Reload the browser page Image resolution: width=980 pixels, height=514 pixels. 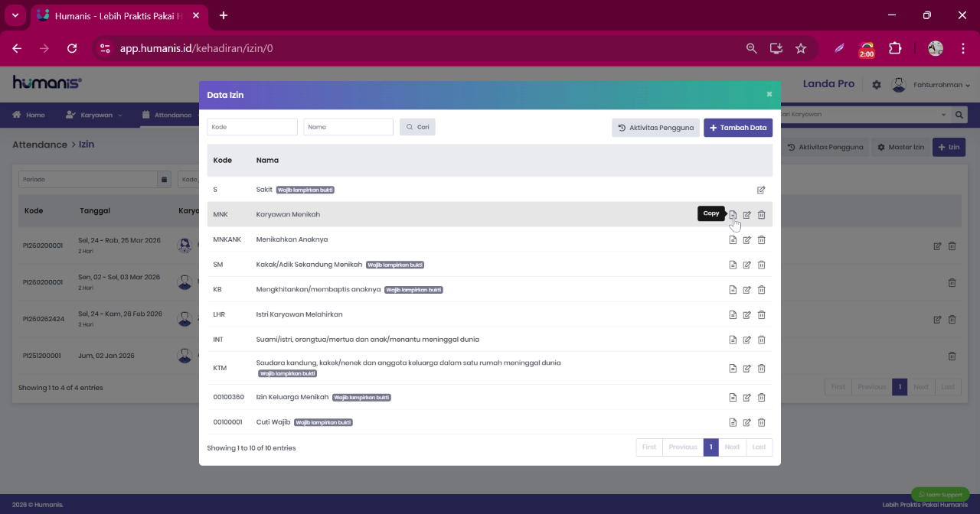point(72,48)
